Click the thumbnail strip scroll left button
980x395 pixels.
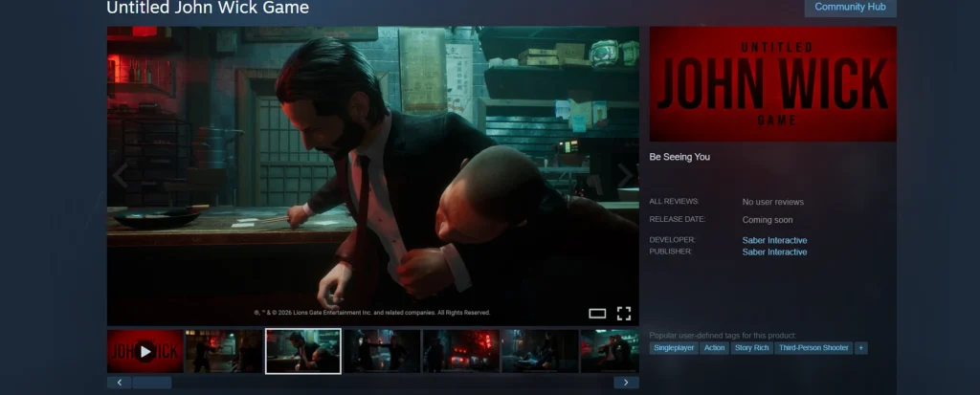tap(119, 383)
